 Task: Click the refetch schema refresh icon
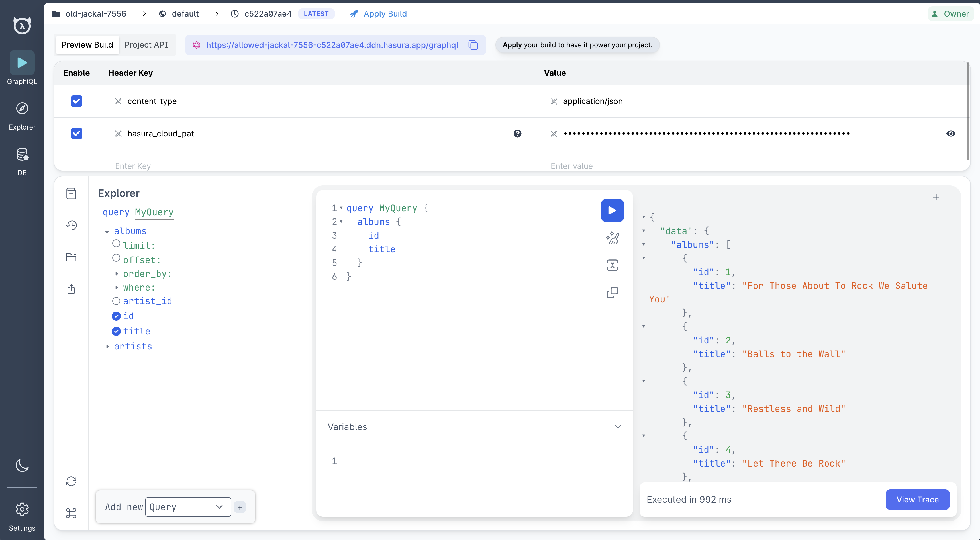[x=71, y=481]
